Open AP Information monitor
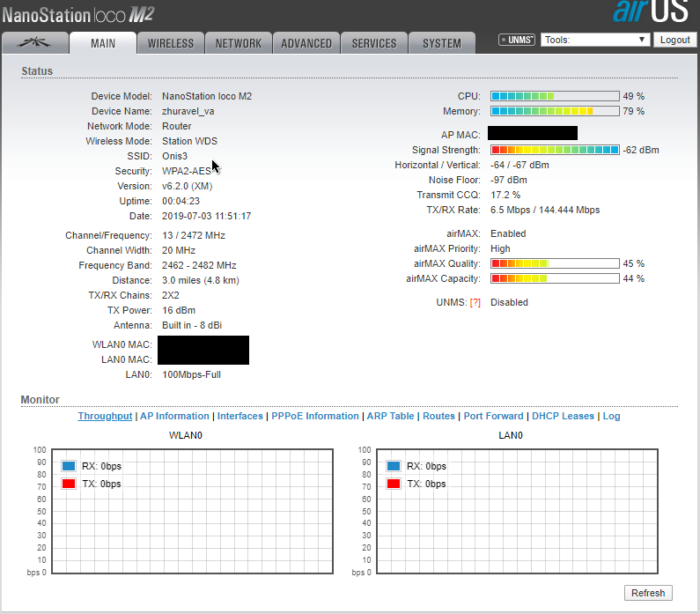The height and width of the screenshot is (614, 700). [x=174, y=416]
